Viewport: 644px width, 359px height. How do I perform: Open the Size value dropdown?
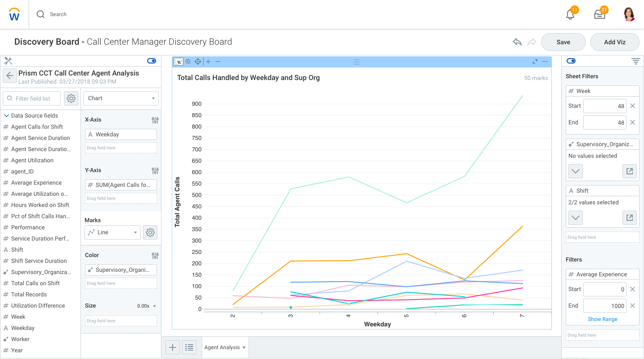click(x=154, y=306)
